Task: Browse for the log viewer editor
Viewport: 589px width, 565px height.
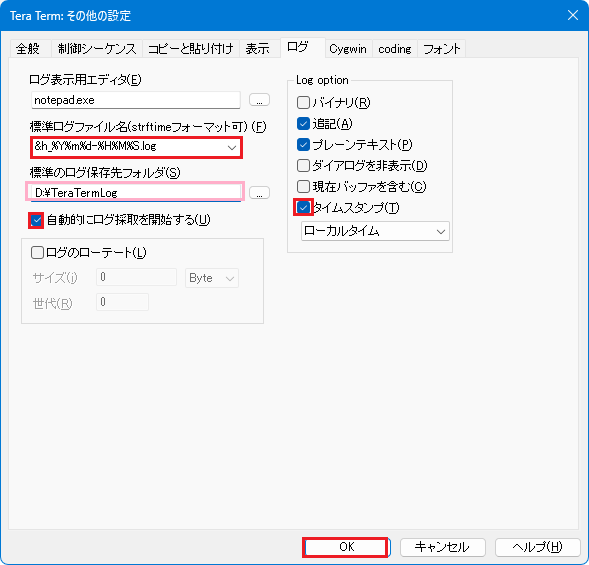Action: pyautogui.click(x=259, y=100)
